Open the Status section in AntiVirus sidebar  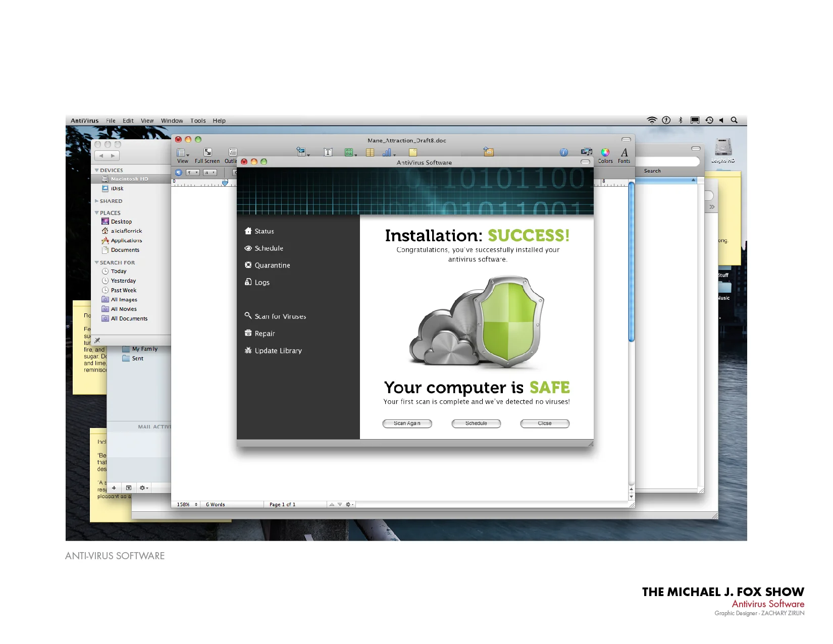[x=259, y=231]
